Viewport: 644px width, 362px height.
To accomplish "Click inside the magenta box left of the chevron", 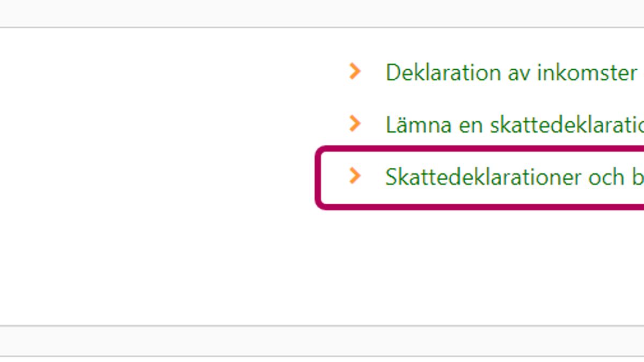I will 334,177.
